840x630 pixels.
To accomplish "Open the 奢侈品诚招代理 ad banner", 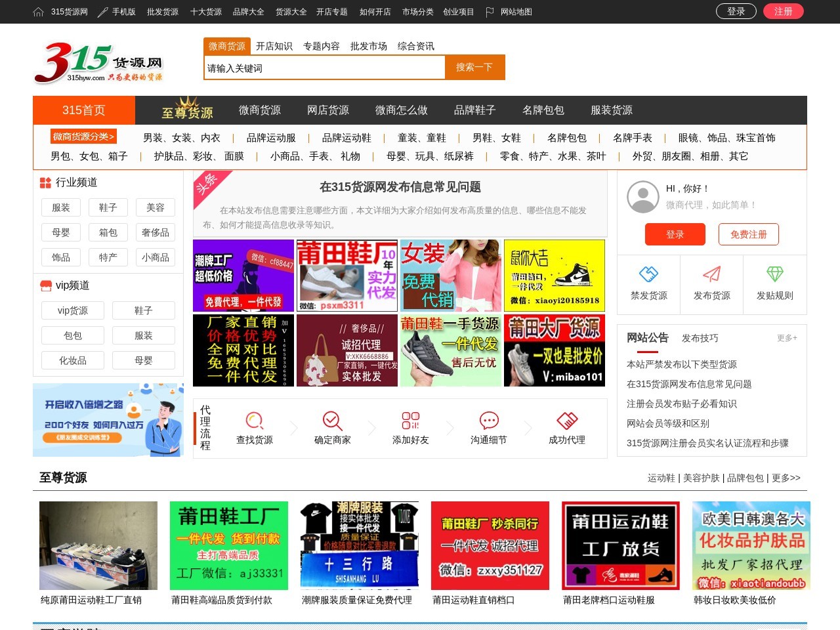I will point(347,350).
